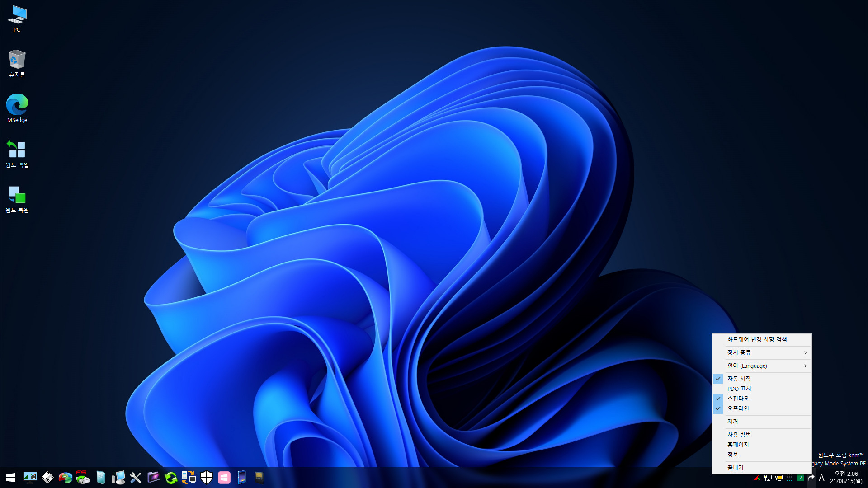Viewport: 868px width, 488px height.
Task: Toggle the 오프라인 checked option
Action: (762, 408)
